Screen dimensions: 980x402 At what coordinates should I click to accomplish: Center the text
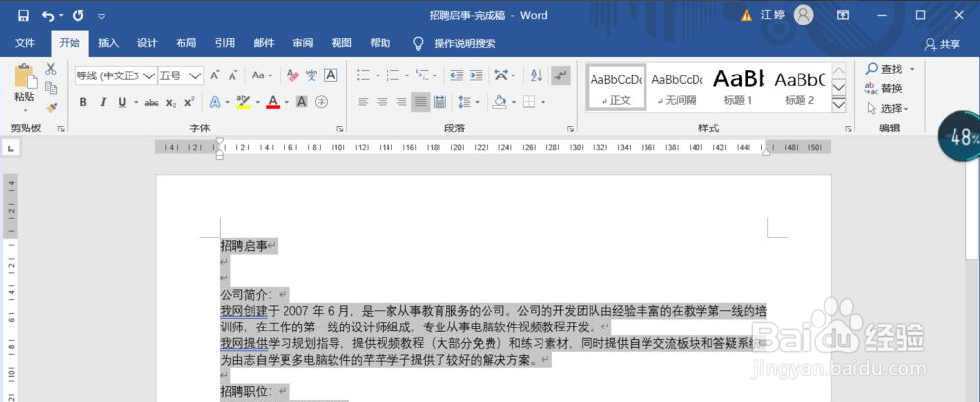pos(383,102)
